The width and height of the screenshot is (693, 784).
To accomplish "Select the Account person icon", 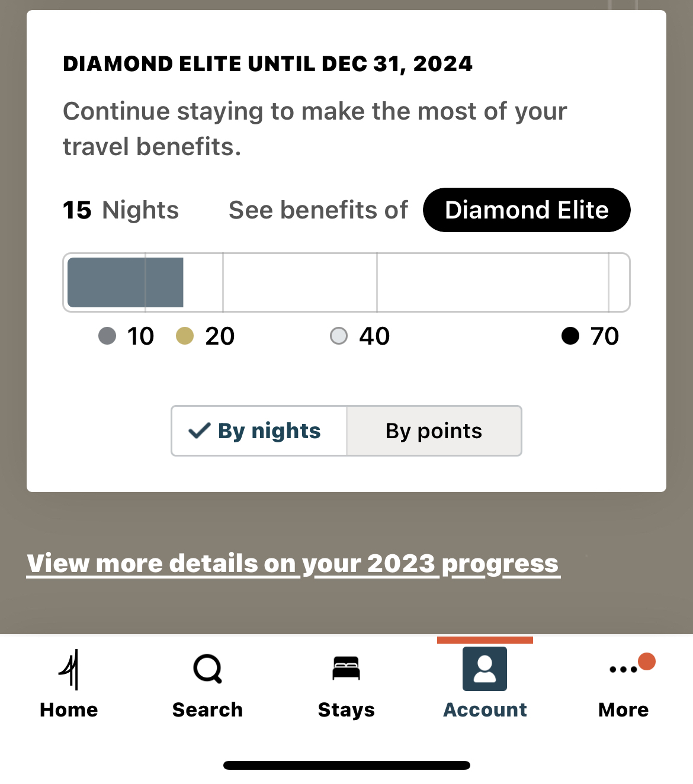I will (x=485, y=669).
